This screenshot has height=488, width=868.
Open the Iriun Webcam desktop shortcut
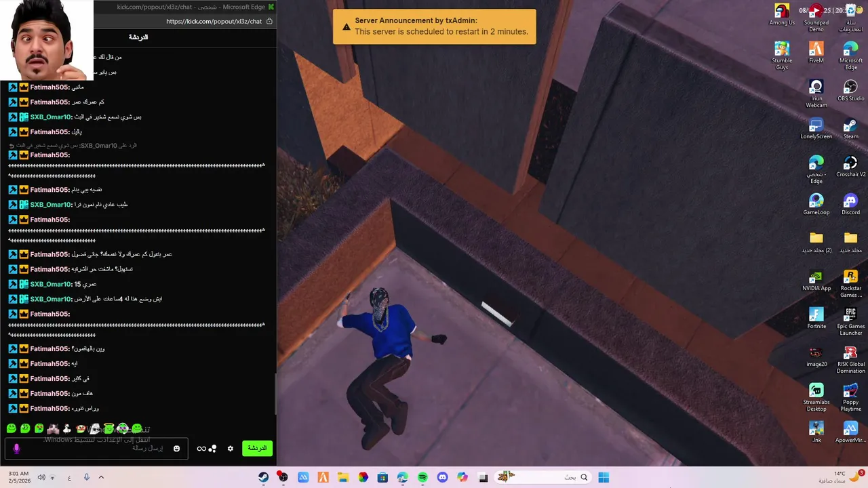click(816, 94)
